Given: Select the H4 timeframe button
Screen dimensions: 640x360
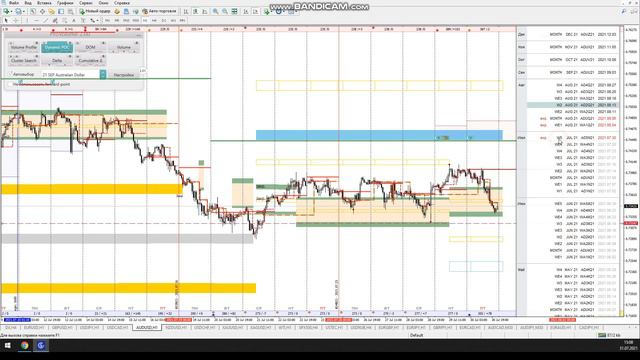Looking at the screenshot, I should click(x=154, y=20).
